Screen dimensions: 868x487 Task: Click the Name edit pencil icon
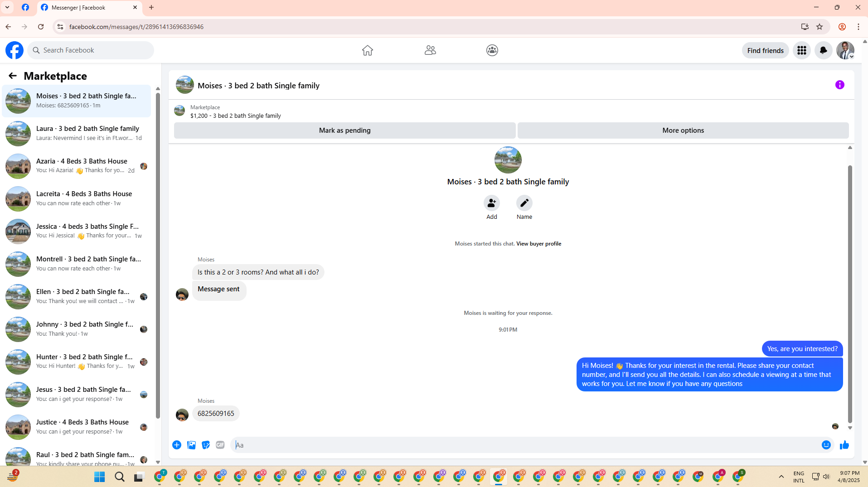pyautogui.click(x=524, y=203)
